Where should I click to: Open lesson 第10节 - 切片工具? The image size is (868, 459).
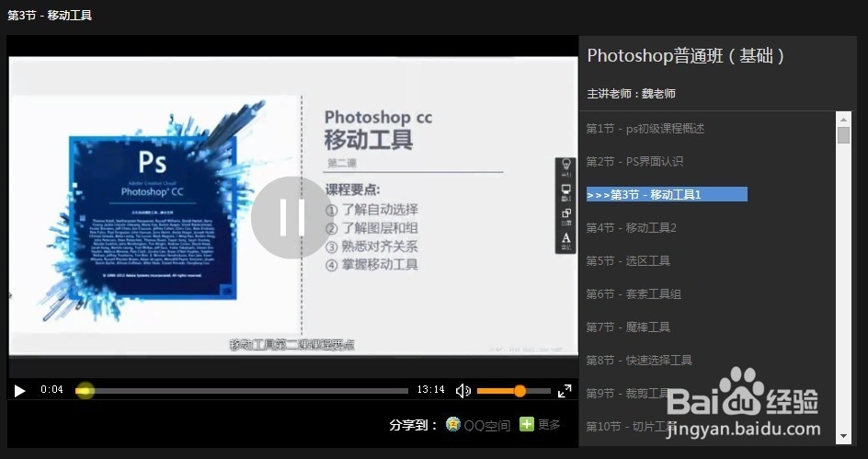pos(631,426)
